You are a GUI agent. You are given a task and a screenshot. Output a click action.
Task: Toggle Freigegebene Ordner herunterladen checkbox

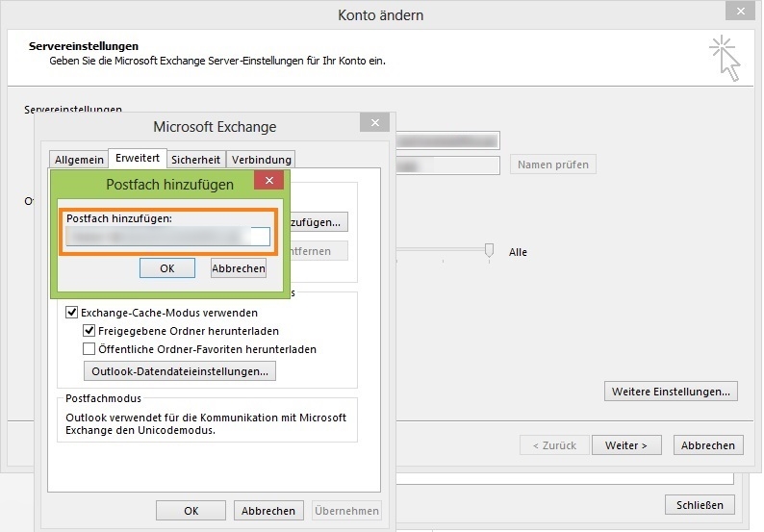89,331
